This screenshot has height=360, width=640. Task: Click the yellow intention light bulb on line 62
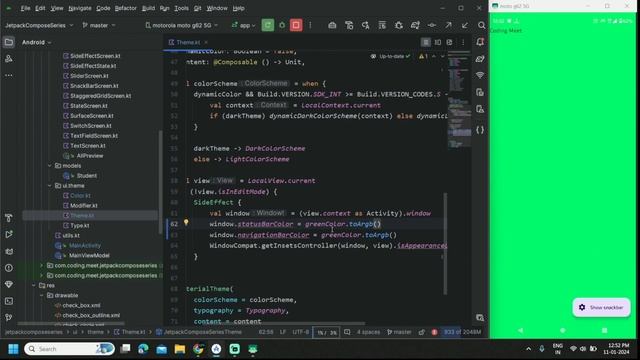coord(186,223)
